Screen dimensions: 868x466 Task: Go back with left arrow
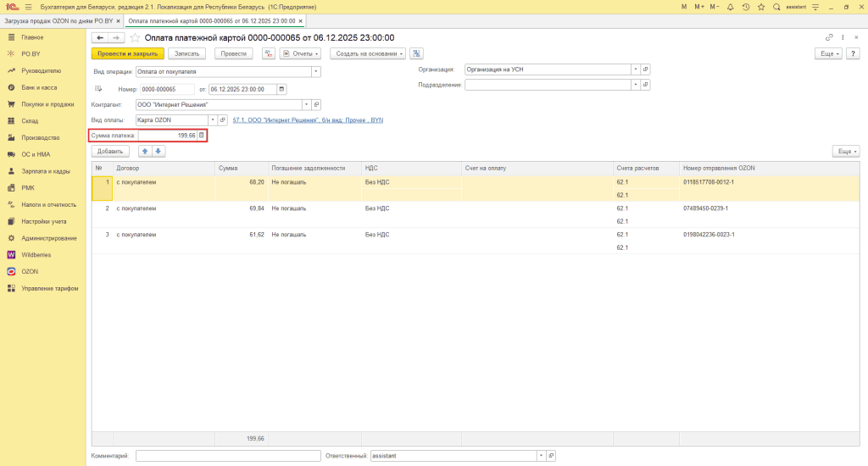pyautogui.click(x=100, y=37)
